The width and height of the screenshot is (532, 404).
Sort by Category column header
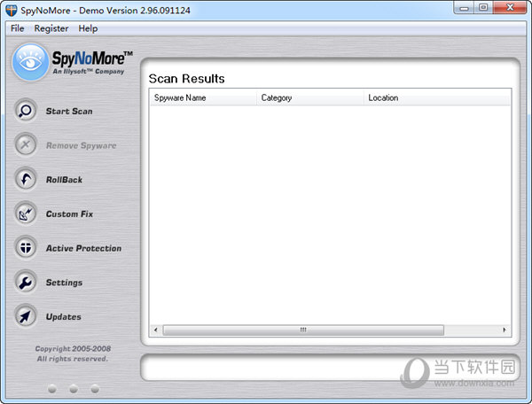[310, 98]
